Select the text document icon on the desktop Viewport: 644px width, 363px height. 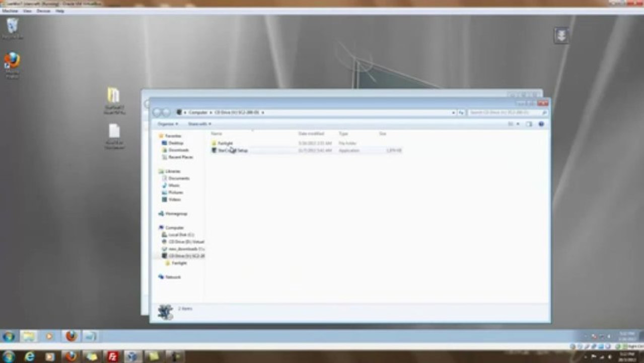pos(114,137)
